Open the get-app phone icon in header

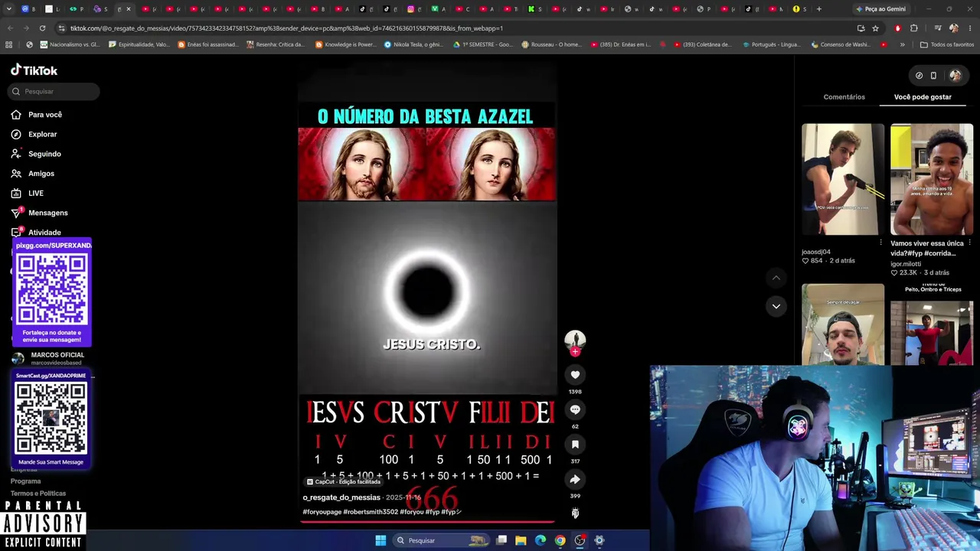click(x=933, y=75)
